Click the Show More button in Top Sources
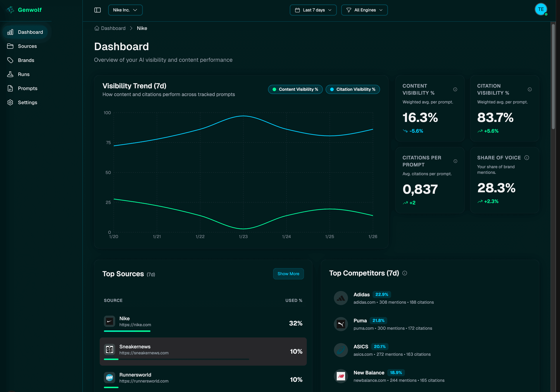Viewport: 560px width, 392px height. (x=288, y=274)
